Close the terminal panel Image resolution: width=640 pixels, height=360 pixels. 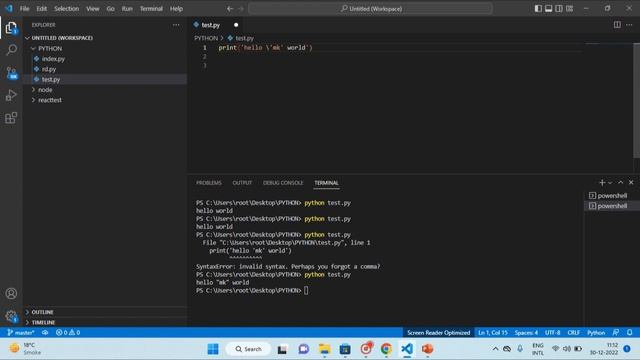tap(631, 182)
